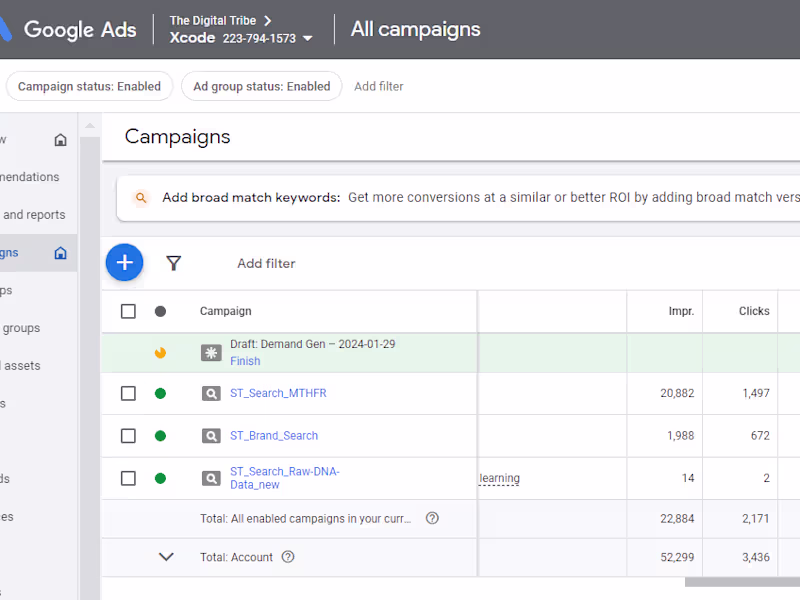Click the Demand Gen draft campaign type icon
Image resolution: width=800 pixels, height=600 pixels.
tap(211, 353)
